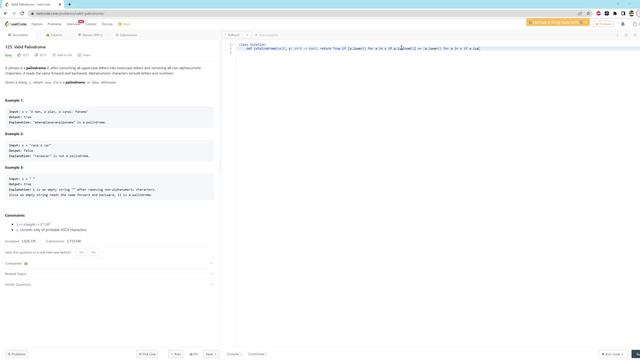
Task: Open the Explore menu item
Action: click(x=37, y=24)
